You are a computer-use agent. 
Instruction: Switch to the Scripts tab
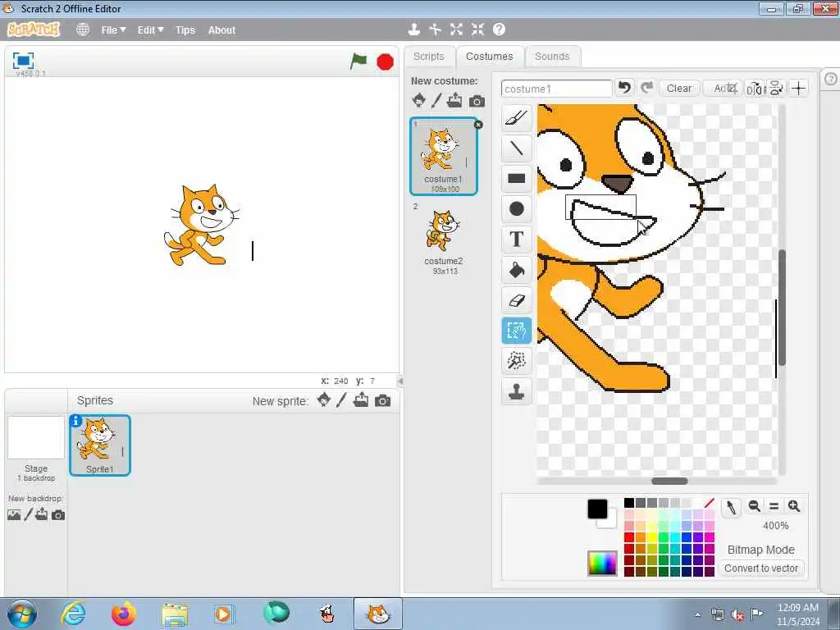[x=428, y=57]
